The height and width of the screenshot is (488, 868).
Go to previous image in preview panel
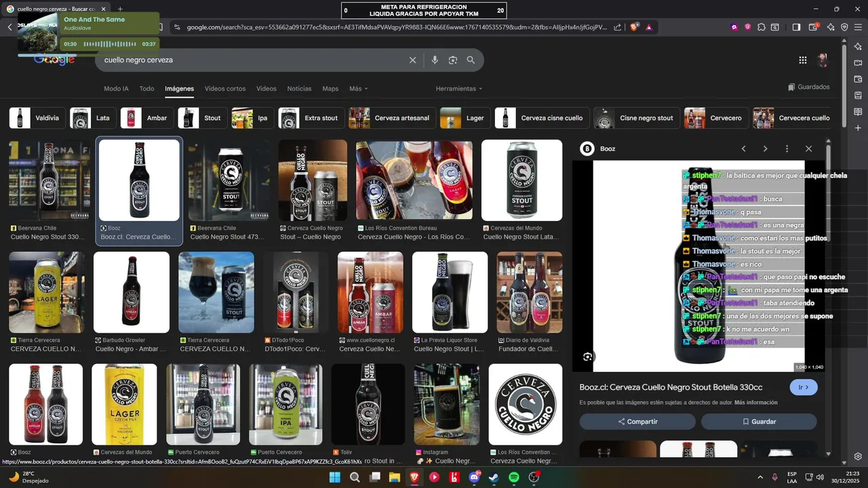click(x=743, y=148)
